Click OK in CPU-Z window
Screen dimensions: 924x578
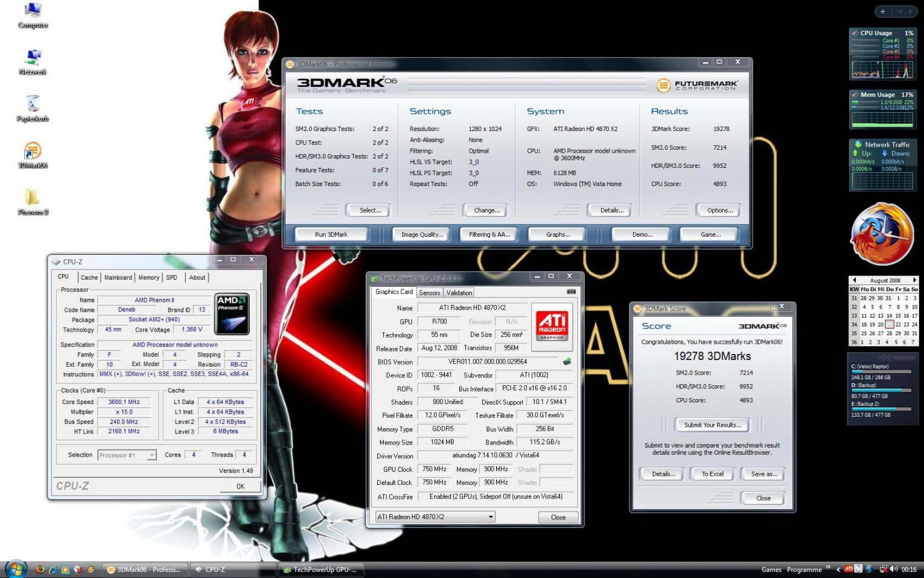240,486
